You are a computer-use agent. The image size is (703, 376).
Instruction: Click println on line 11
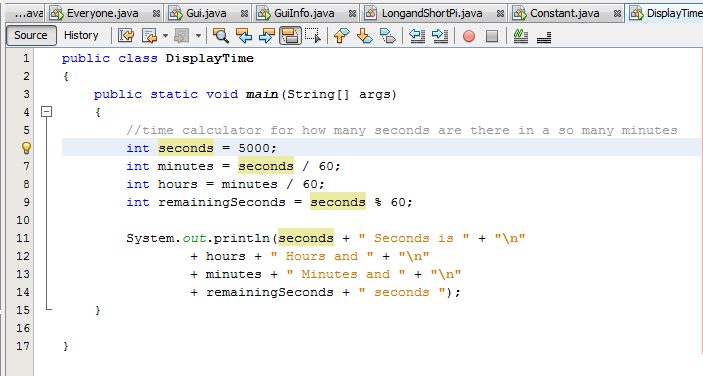click(x=242, y=238)
